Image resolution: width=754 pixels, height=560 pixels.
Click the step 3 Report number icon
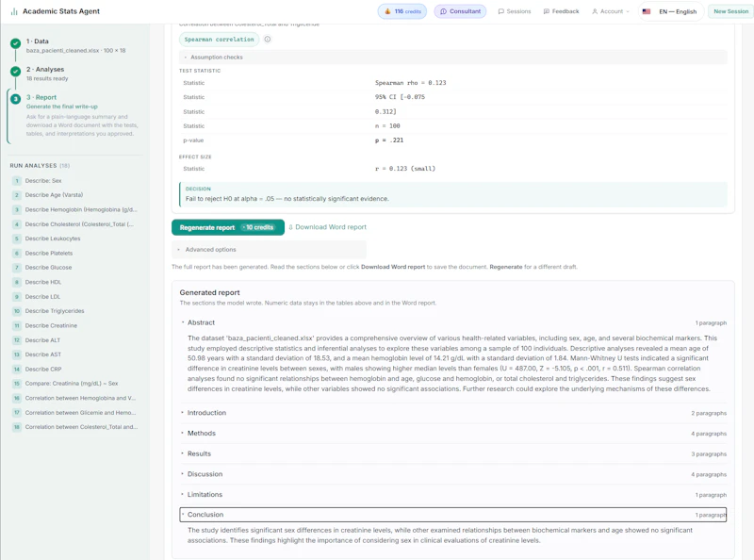tap(15, 99)
